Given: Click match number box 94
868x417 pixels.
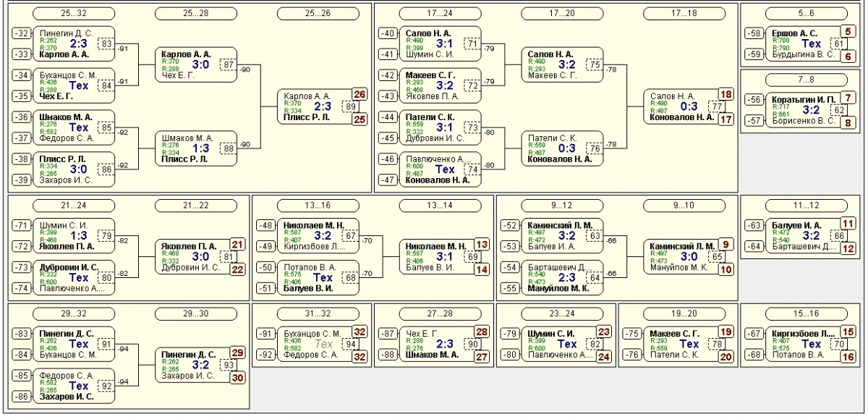Looking at the screenshot, I should 352,344.
